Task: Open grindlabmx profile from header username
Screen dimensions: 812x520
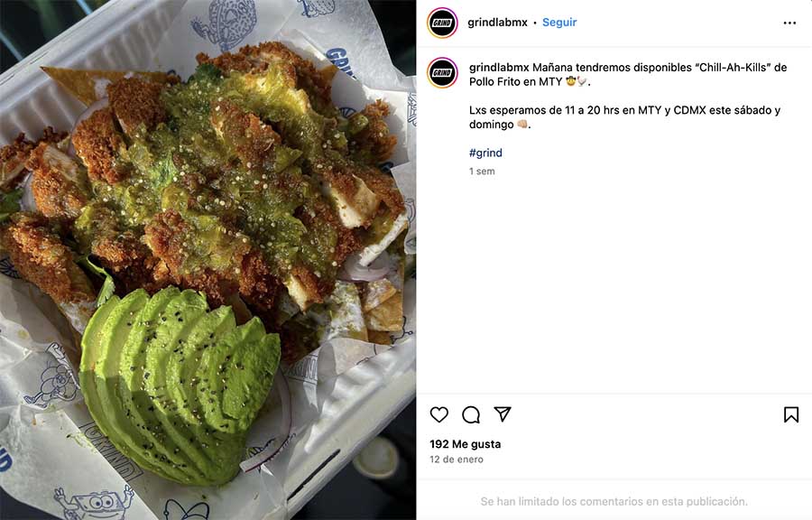Action: pyautogui.click(x=497, y=23)
